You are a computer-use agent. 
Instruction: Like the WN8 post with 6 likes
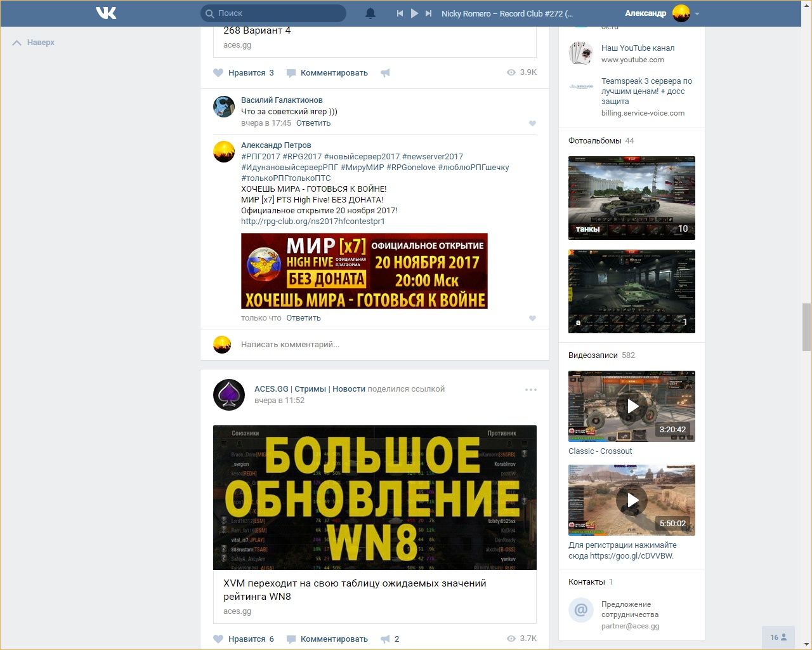coord(244,639)
